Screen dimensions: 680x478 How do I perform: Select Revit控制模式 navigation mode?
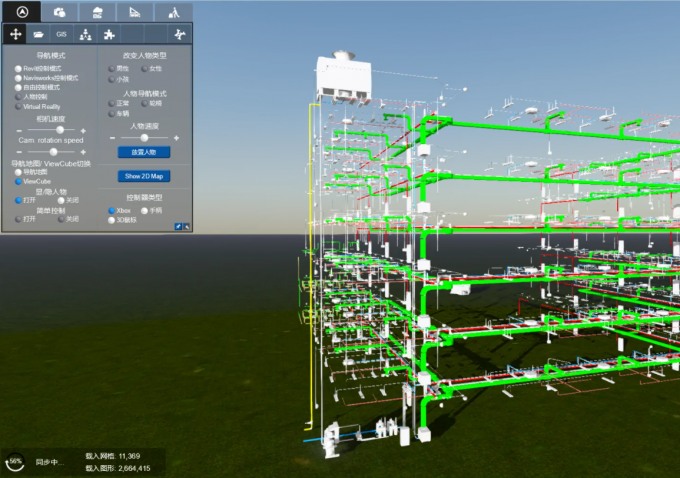[x=18, y=69]
